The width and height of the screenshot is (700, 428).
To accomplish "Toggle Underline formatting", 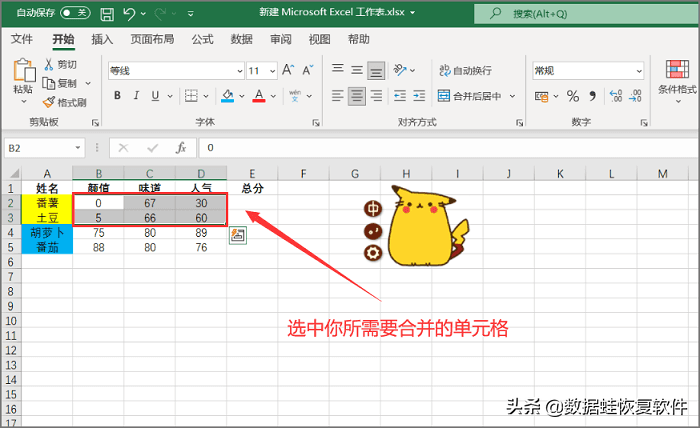I will 155,96.
